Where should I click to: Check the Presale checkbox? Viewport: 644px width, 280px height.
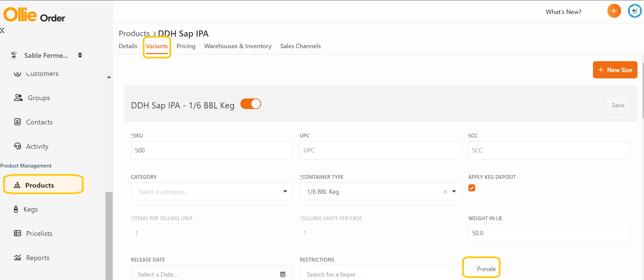click(x=472, y=269)
